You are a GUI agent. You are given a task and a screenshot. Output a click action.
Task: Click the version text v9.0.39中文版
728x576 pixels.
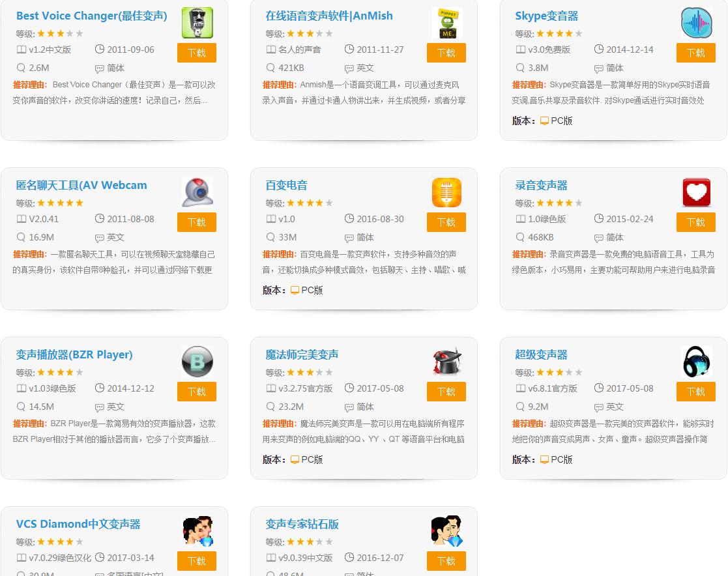pos(306,558)
